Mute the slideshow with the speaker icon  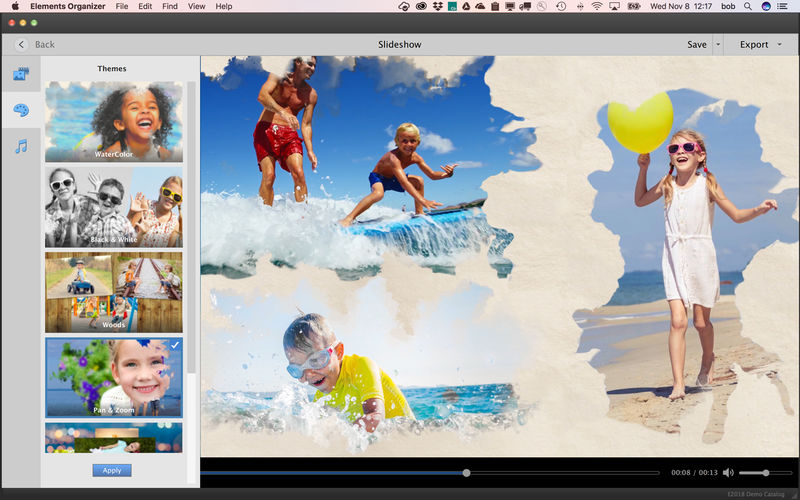coord(728,473)
